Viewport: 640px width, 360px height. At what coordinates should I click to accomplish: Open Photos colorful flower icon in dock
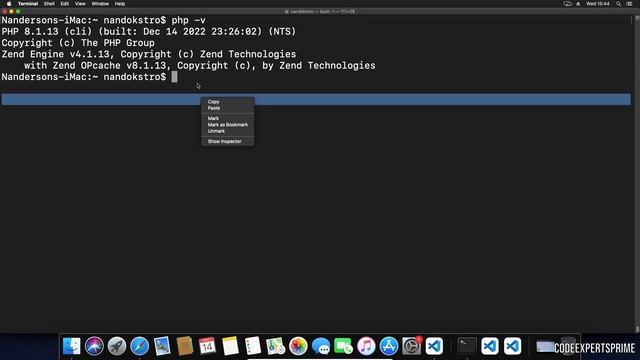[x=298, y=346]
